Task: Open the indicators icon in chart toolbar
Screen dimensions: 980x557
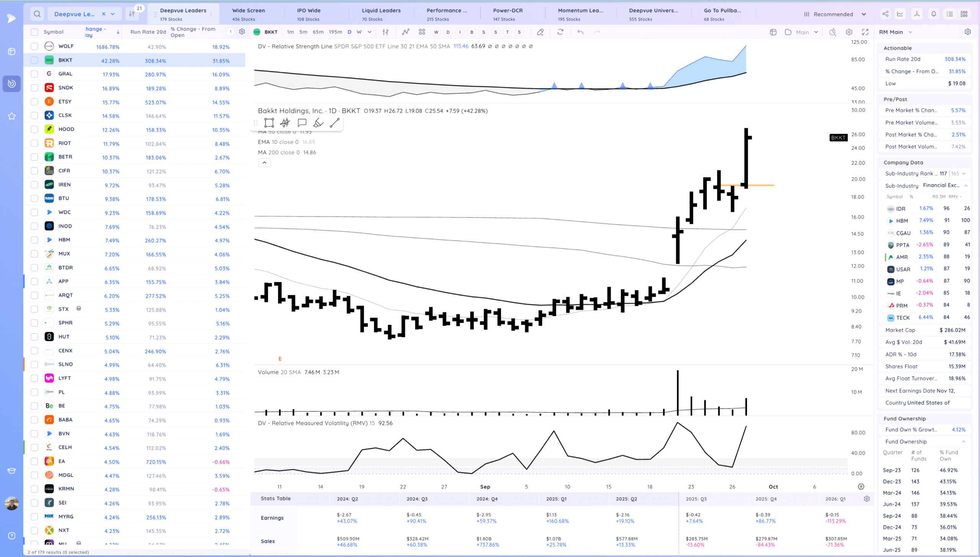Action: pos(406,32)
